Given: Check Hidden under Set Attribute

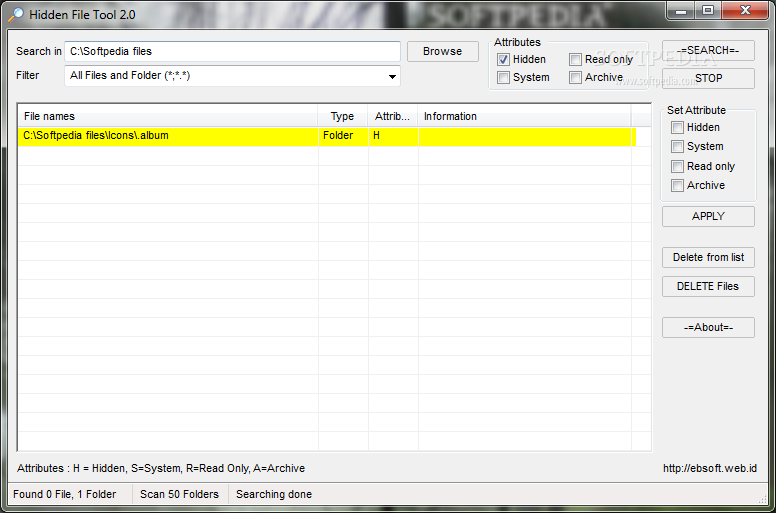Looking at the screenshot, I should click(x=677, y=128).
